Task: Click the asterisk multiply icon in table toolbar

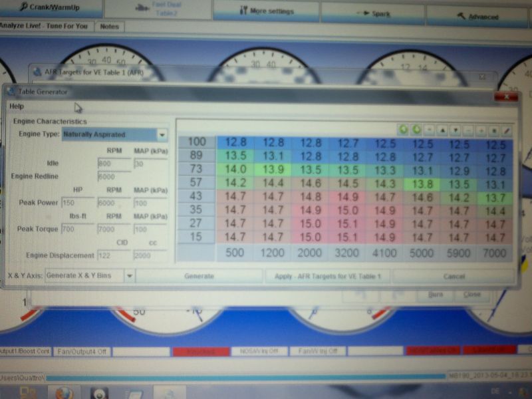Action: pos(494,130)
